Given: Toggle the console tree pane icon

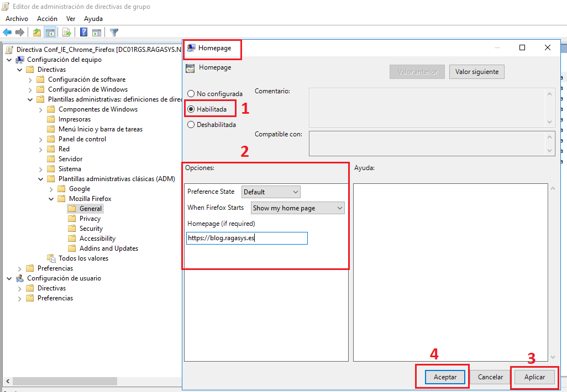Looking at the screenshot, I should point(50,32).
